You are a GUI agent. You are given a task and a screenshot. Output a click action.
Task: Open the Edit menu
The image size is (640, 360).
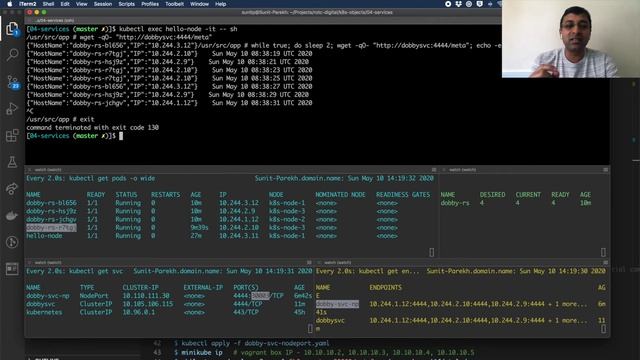point(65,4)
